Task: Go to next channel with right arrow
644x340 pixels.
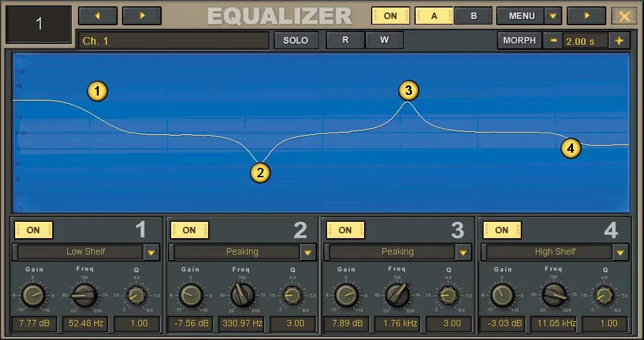Action: pos(142,16)
